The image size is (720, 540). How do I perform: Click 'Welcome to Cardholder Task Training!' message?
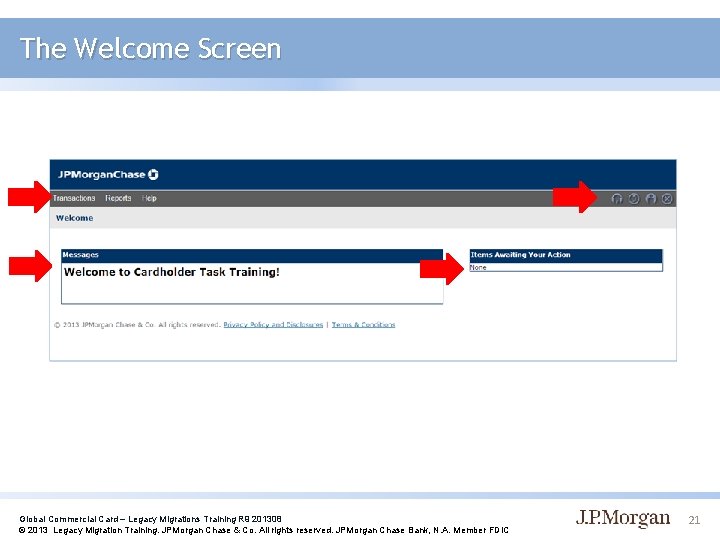(172, 272)
